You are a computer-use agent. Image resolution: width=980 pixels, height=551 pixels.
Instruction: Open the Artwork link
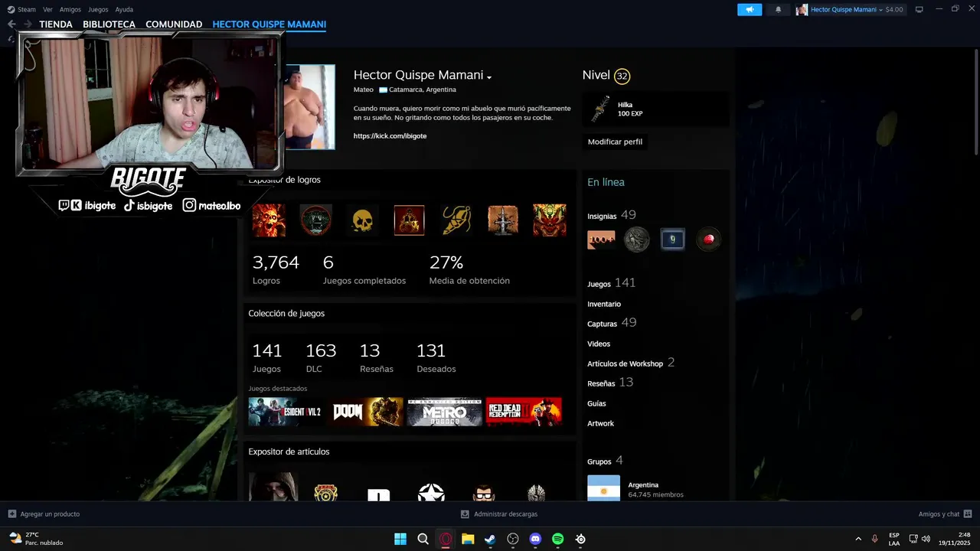point(600,423)
